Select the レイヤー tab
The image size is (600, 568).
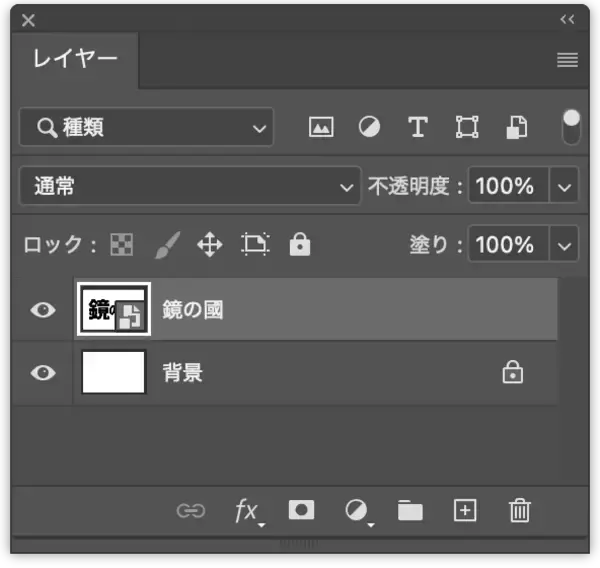[x=75, y=60]
